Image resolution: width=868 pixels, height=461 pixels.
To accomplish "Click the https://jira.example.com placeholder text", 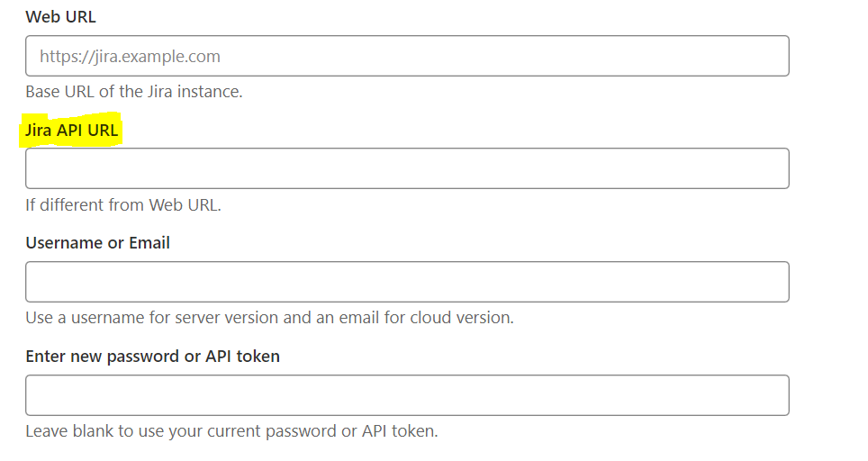I will 130,56.
